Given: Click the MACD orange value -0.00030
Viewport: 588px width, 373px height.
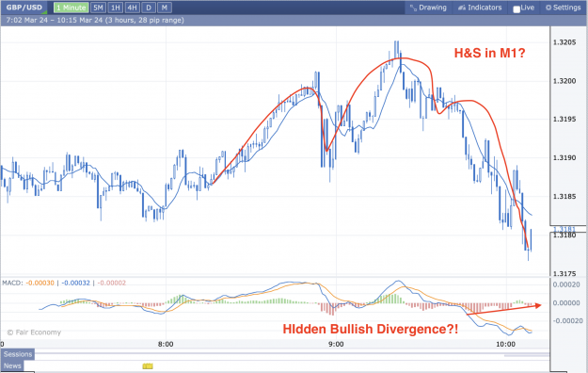Looking at the screenshot, I should 40,283.
